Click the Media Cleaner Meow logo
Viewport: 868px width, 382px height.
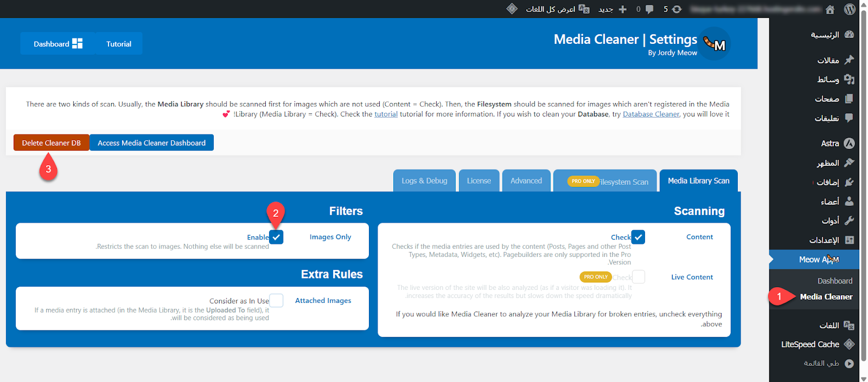[x=714, y=44]
